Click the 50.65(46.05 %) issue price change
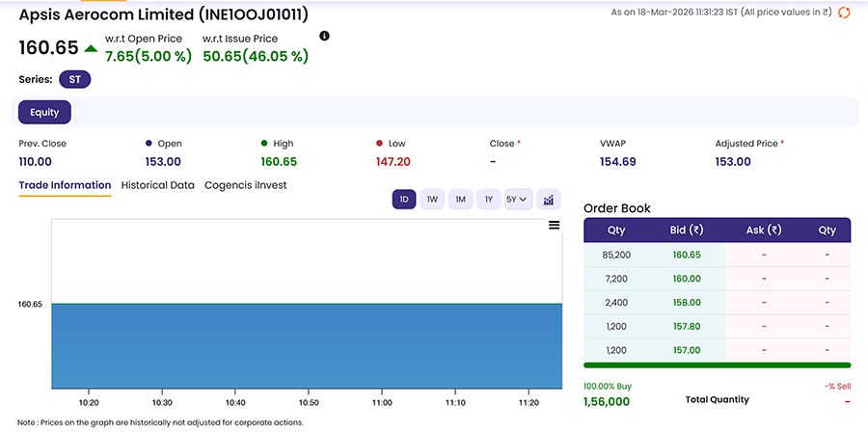Image resolution: width=868 pixels, height=433 pixels. [x=256, y=56]
